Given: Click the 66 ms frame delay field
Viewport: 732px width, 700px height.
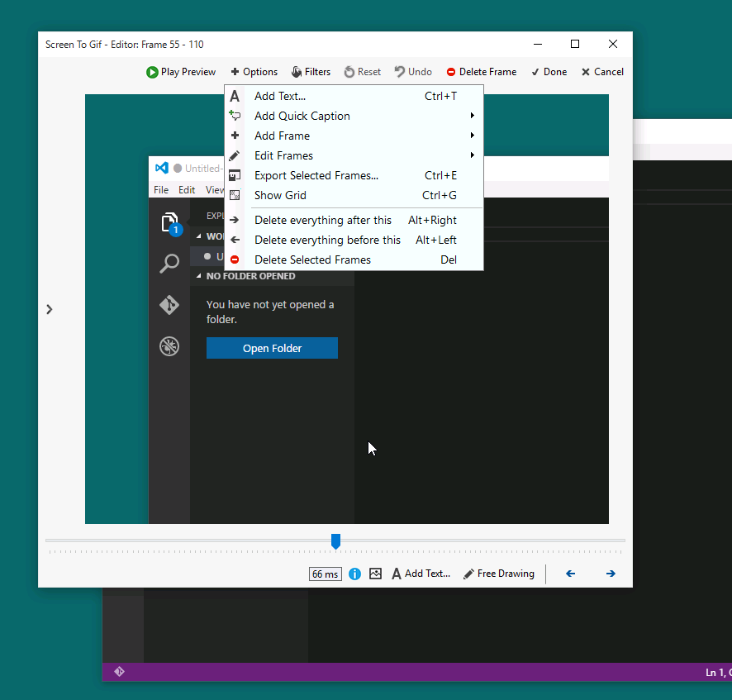Looking at the screenshot, I should 326,574.
